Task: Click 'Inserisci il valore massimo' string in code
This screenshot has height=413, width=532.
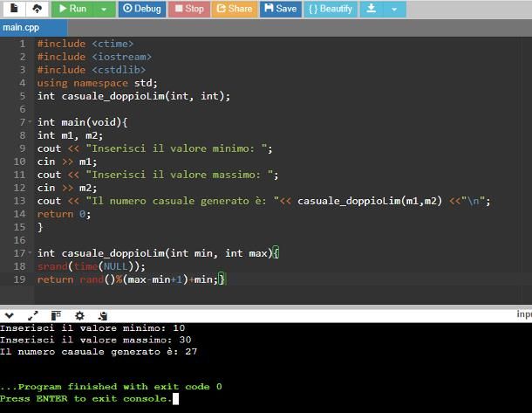Action: point(179,175)
